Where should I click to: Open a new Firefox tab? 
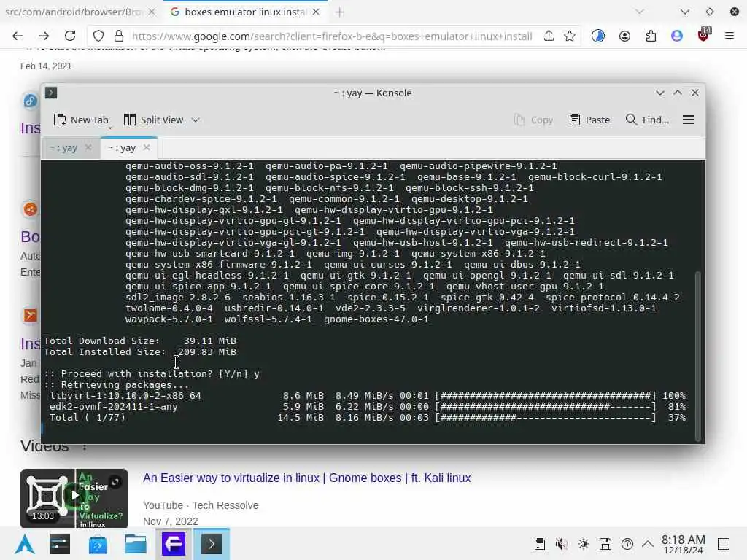coord(340,12)
